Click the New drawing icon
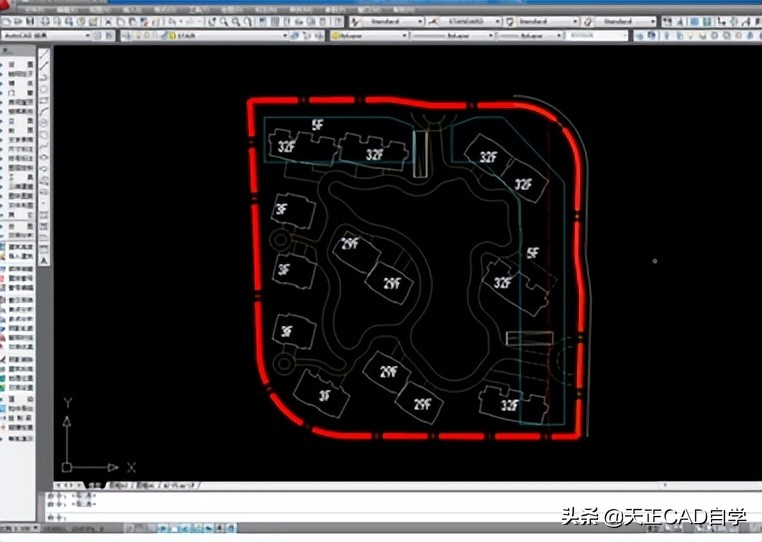Screen dimensions: 762x542 (x=7, y=21)
